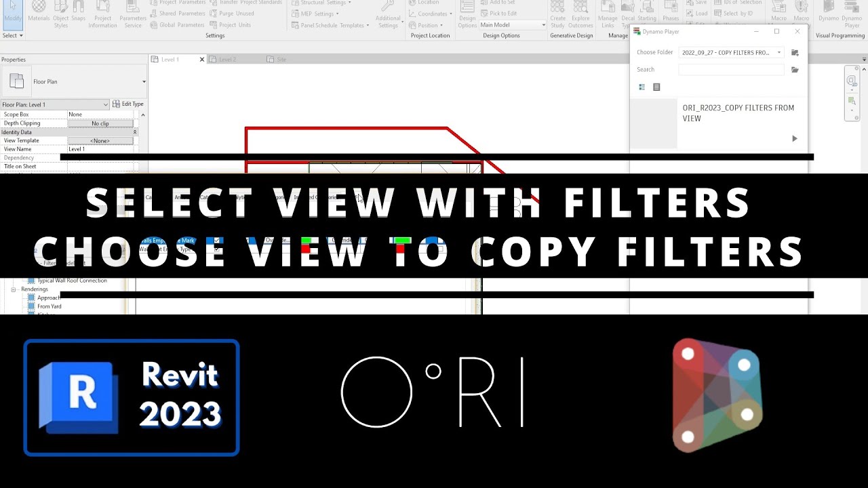Click the Dynamo Player Search field
This screenshot has width=868, height=488.
point(731,70)
